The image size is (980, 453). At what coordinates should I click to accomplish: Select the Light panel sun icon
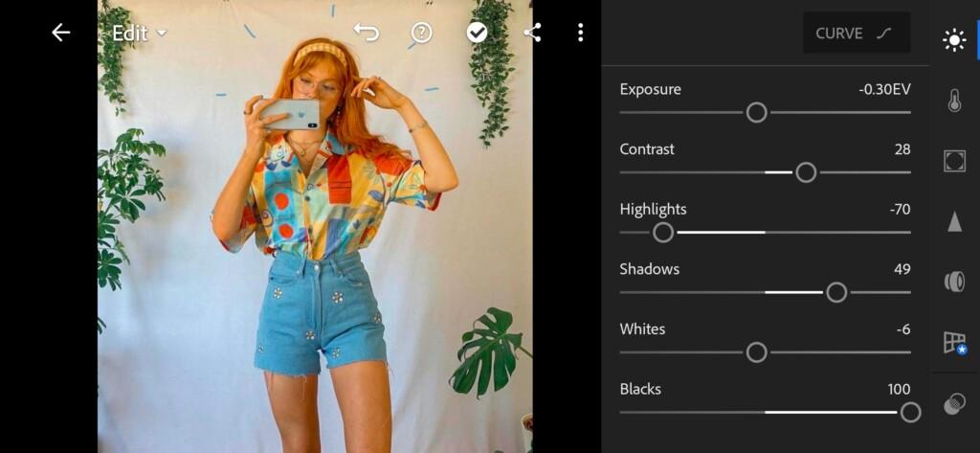[x=954, y=40]
